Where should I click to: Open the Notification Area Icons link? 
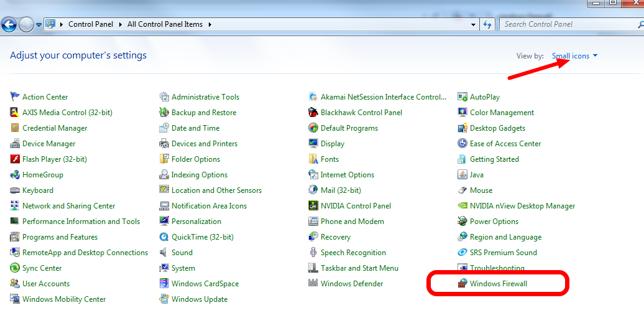[209, 206]
